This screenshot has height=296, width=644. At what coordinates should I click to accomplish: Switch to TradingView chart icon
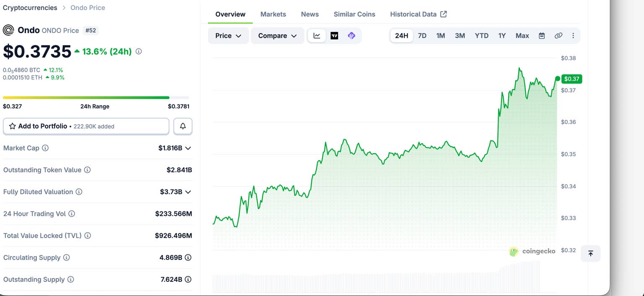click(334, 36)
